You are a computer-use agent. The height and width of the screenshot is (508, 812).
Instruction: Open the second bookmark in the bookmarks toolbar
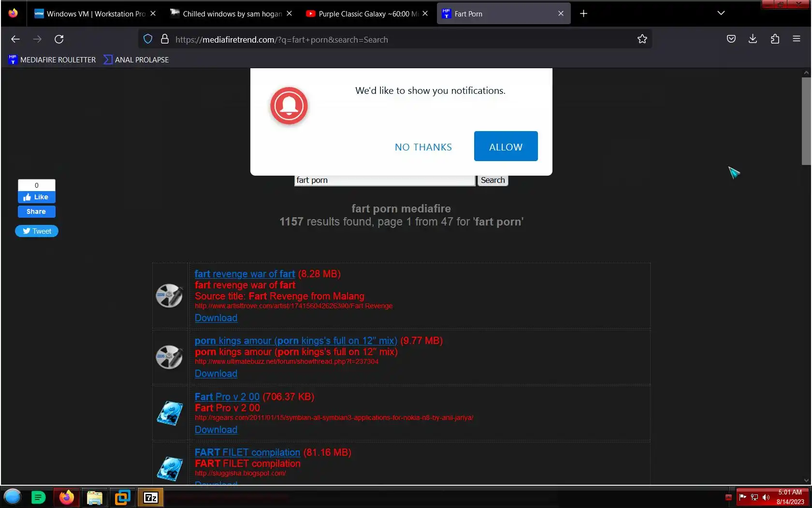pos(136,60)
